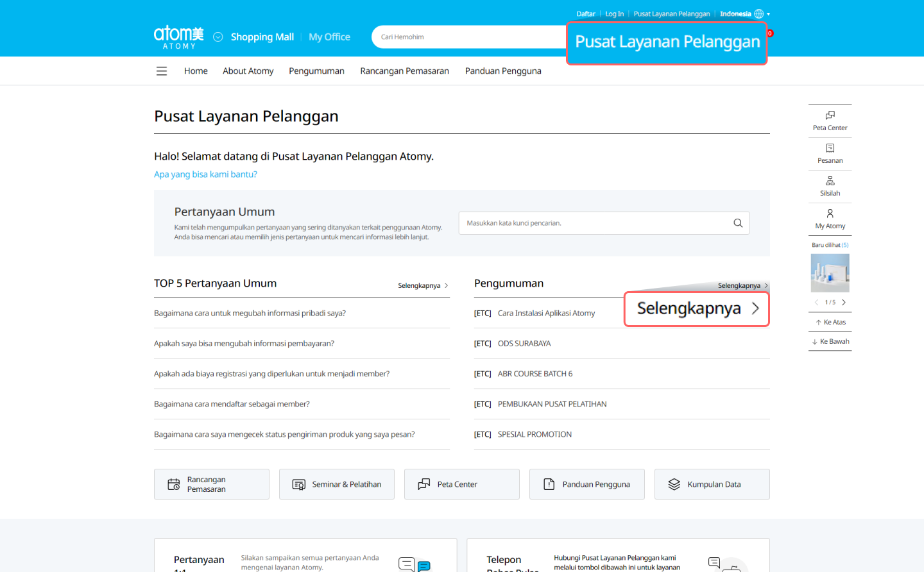This screenshot has width=924, height=572.
Task: Open Peta Center in right sidebar
Action: tap(830, 121)
